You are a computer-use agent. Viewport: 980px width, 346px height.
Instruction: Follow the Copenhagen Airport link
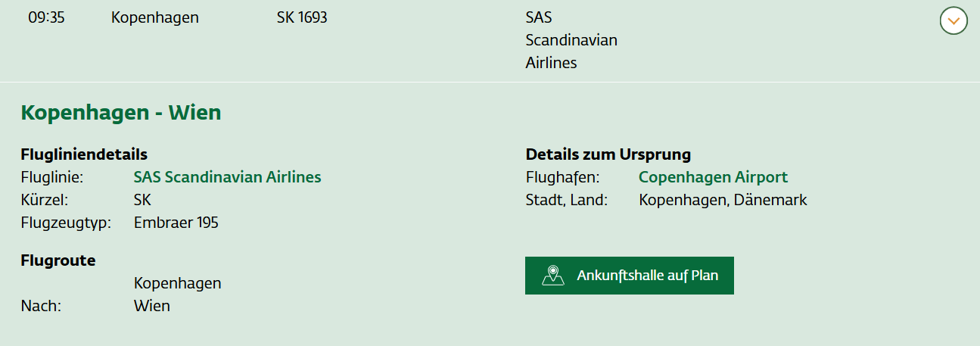(713, 177)
